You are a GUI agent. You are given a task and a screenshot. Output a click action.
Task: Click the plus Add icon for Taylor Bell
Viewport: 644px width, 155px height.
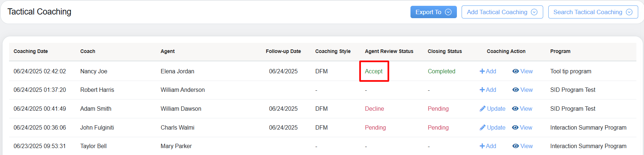482,146
